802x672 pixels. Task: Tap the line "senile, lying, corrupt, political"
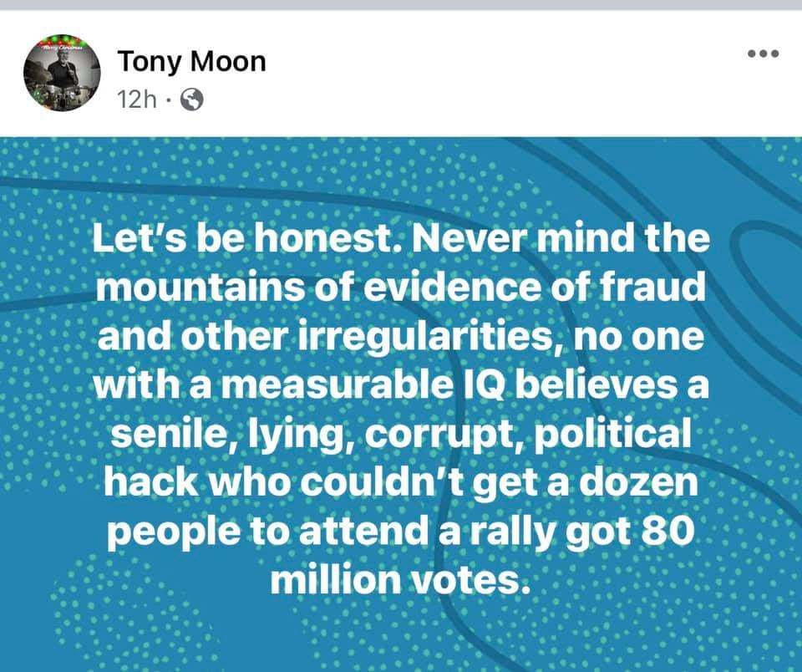click(x=400, y=435)
